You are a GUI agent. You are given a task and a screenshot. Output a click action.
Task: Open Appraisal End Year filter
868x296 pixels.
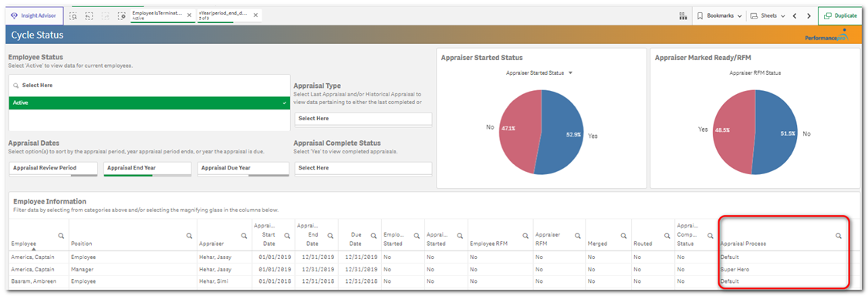pyautogui.click(x=147, y=168)
